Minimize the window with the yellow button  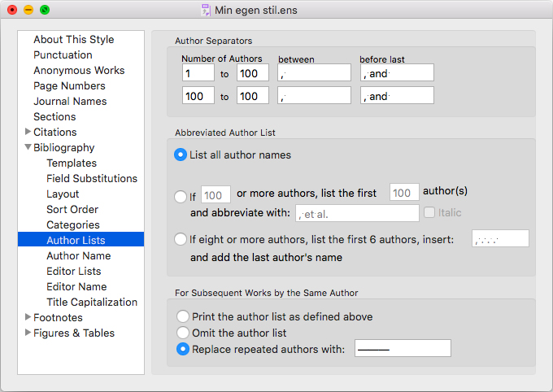point(28,10)
